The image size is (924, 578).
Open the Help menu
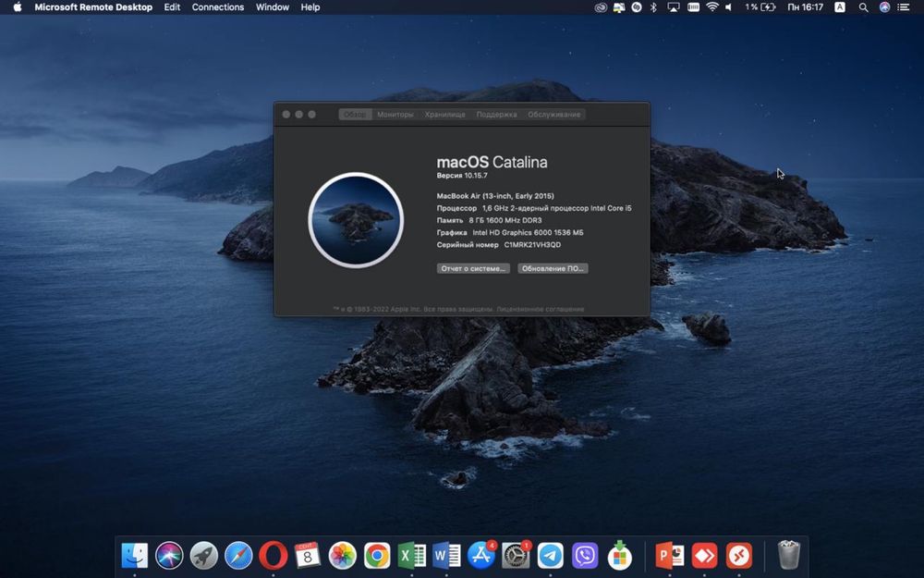coord(310,7)
